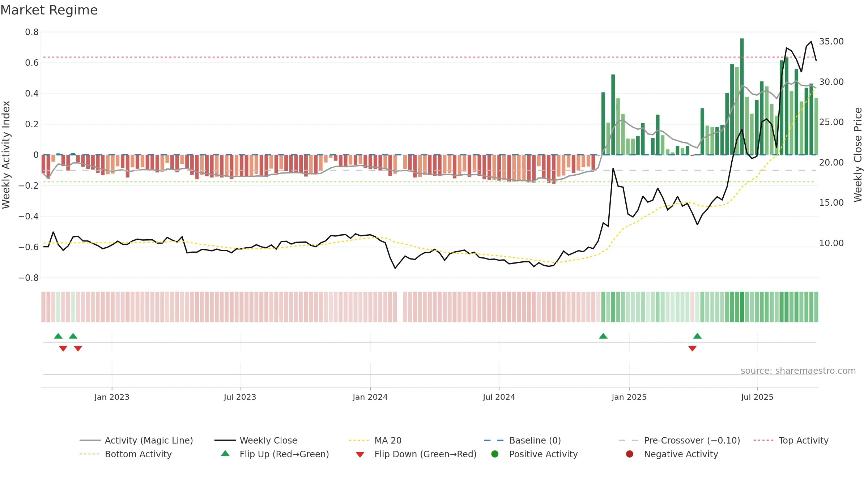Click the 35.00 price axis tick
Screen dimensions: 868x488
click(831, 42)
